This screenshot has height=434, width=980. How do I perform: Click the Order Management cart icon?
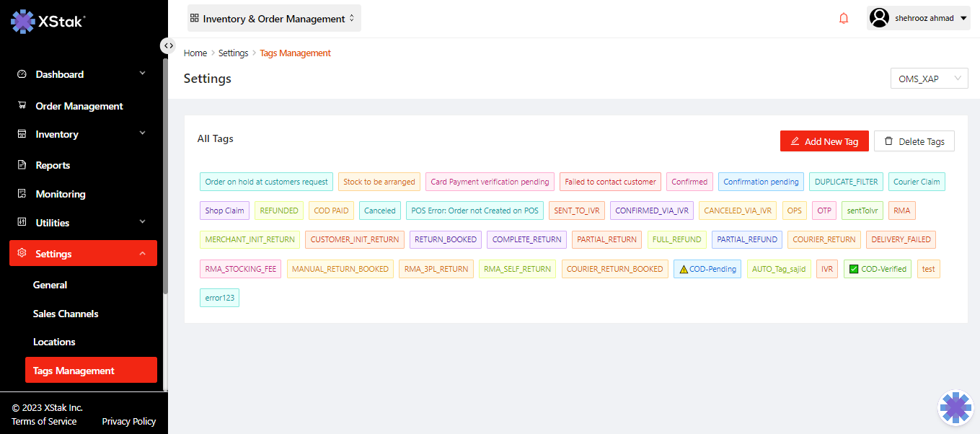click(x=22, y=106)
